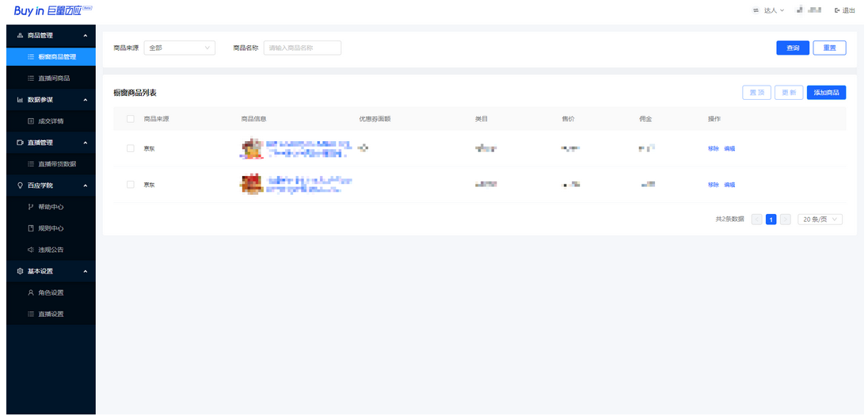Click the next page arrow in pagination
This screenshot has width=868, height=420.
785,220
